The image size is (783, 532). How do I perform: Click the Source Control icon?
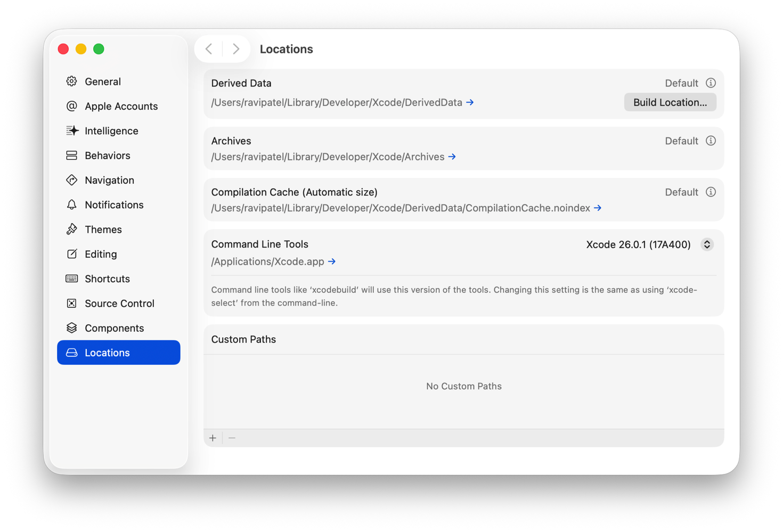(x=71, y=304)
